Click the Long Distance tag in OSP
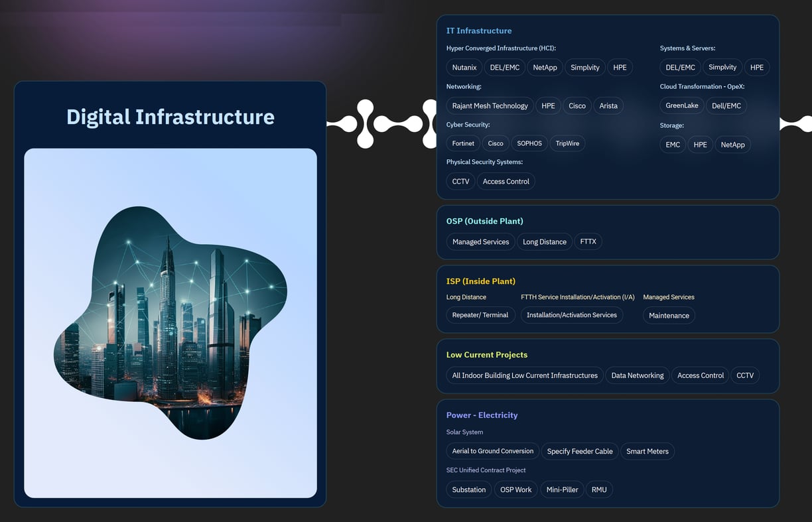Screen dimensions: 812x522 point(545,242)
